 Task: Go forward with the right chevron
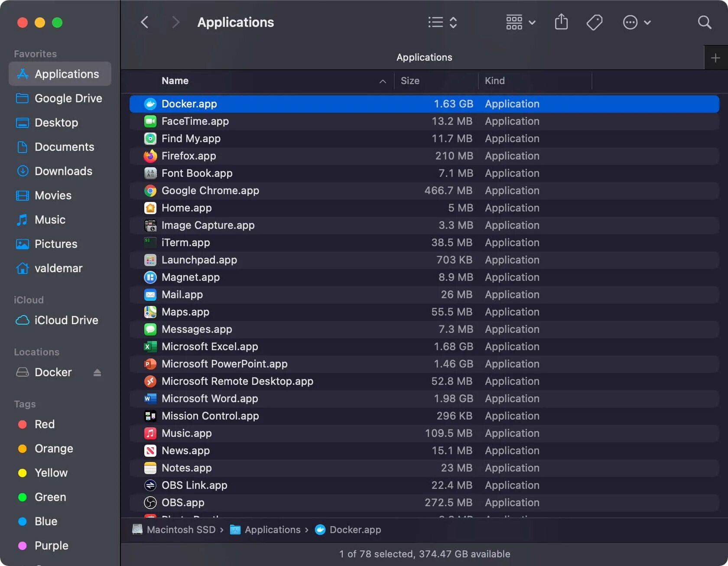point(175,22)
